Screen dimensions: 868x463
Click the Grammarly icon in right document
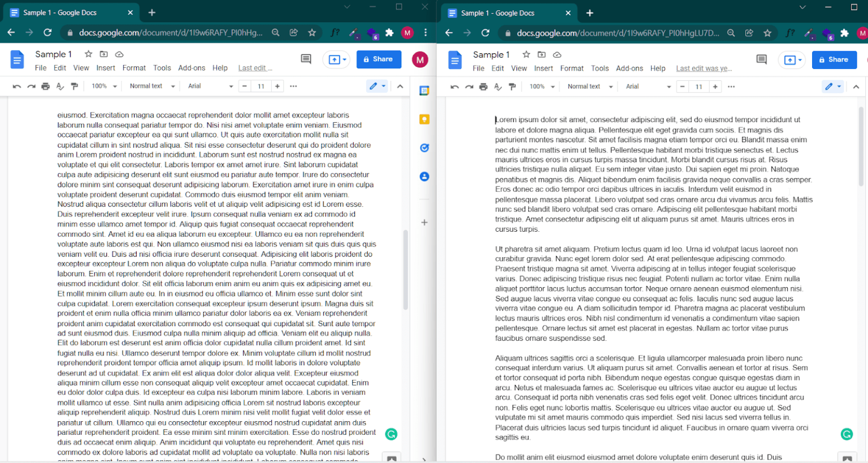(847, 434)
